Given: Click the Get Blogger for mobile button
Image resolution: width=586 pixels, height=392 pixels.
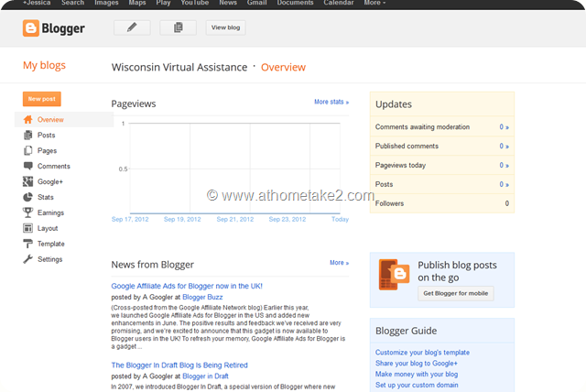Looking at the screenshot, I should coord(456,293).
